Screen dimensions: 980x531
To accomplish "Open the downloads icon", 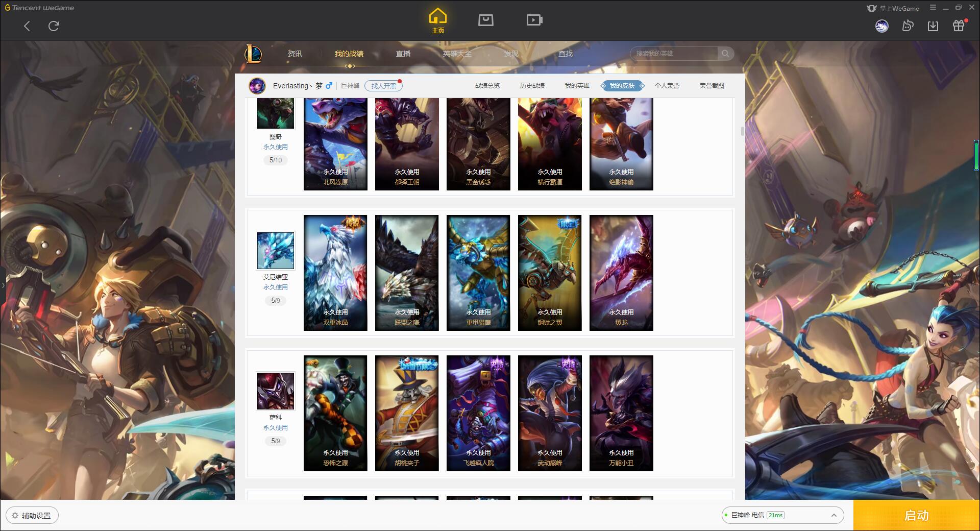I will (x=933, y=26).
